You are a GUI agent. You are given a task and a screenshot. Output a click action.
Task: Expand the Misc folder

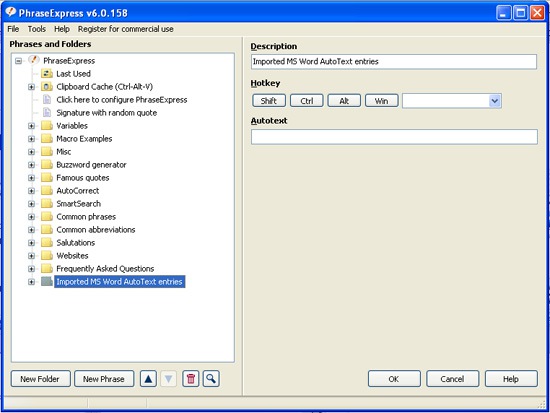tap(31, 152)
